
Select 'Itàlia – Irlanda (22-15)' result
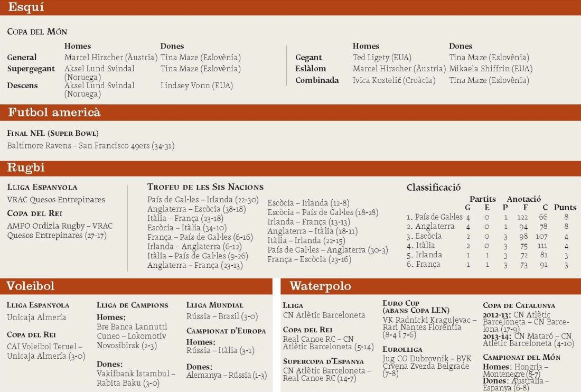point(306,240)
